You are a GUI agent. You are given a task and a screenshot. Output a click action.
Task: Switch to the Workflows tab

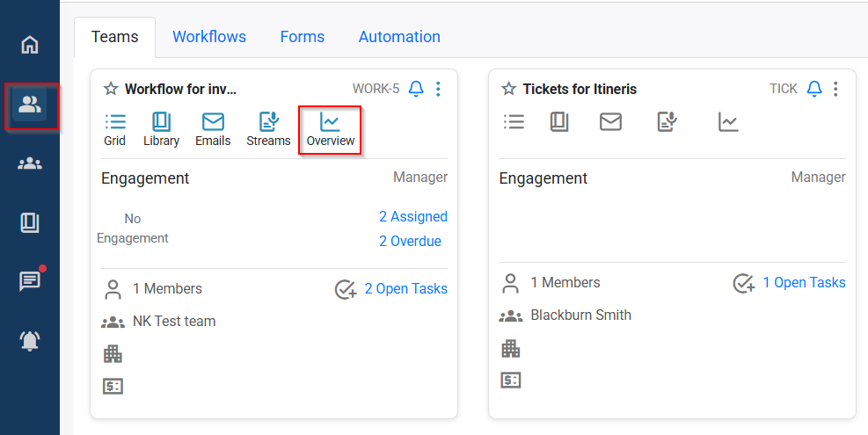coord(209,37)
